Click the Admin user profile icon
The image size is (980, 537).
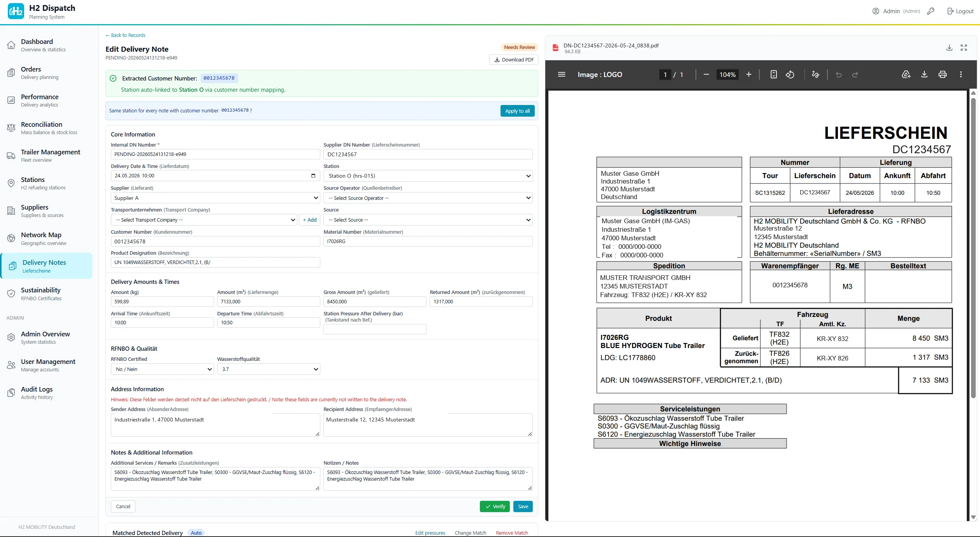pos(876,11)
